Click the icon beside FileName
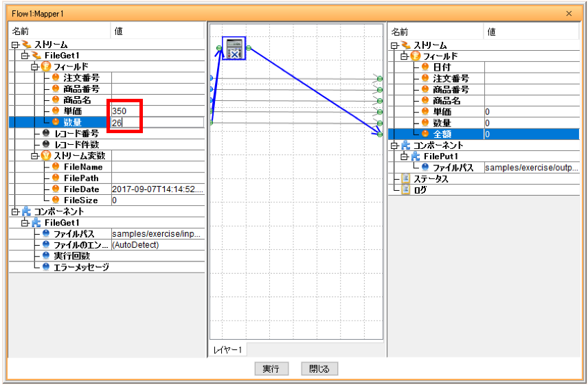This screenshot has width=588, height=385. coord(56,167)
